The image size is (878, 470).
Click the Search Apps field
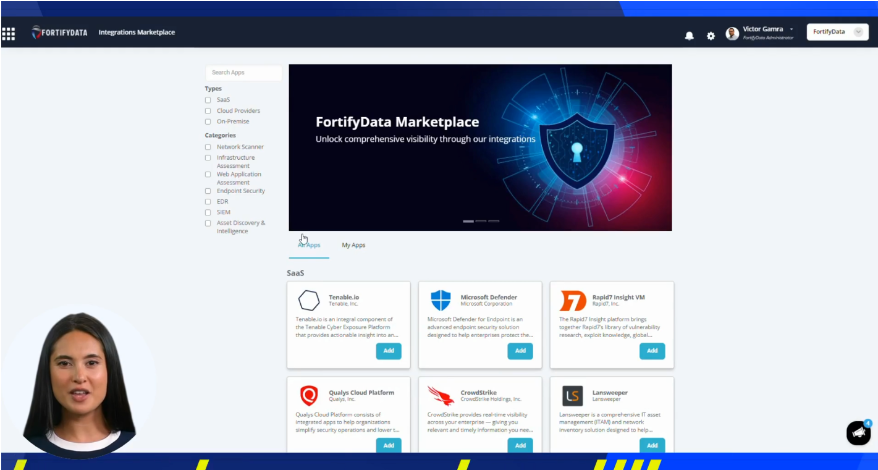pos(244,73)
